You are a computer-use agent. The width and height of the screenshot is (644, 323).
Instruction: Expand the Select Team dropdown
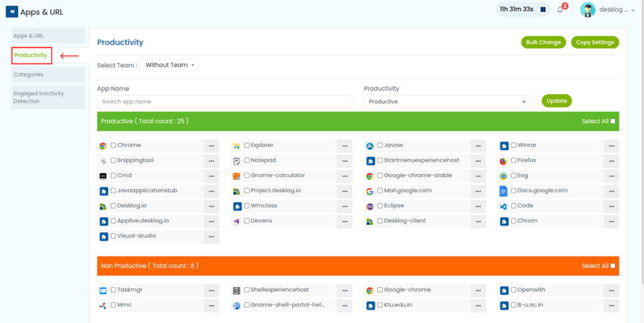pyautogui.click(x=168, y=65)
